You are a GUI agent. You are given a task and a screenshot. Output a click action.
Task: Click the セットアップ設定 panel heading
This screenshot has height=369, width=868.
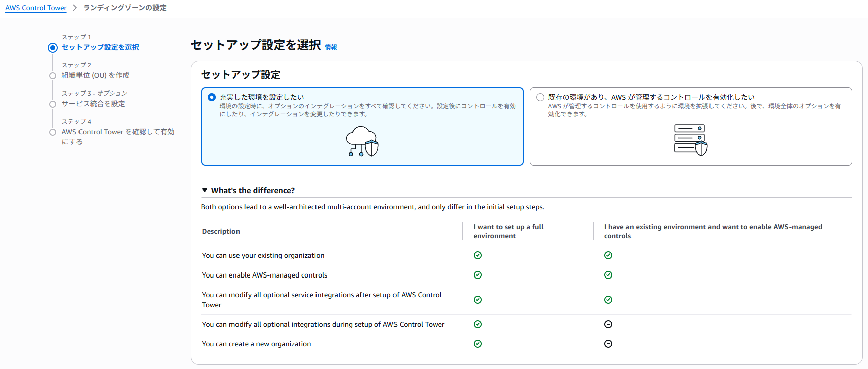pyautogui.click(x=241, y=75)
